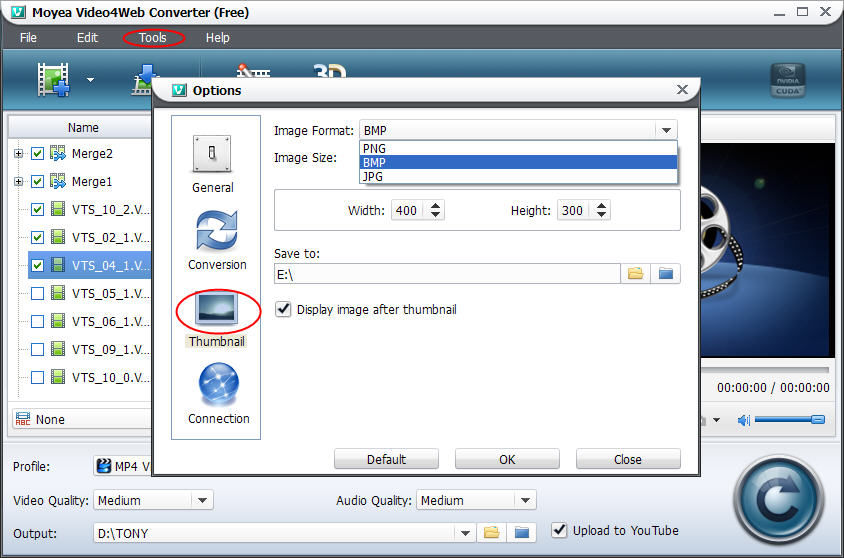Click the Merge1 file icon
The height and width of the screenshot is (558, 844).
[58, 181]
